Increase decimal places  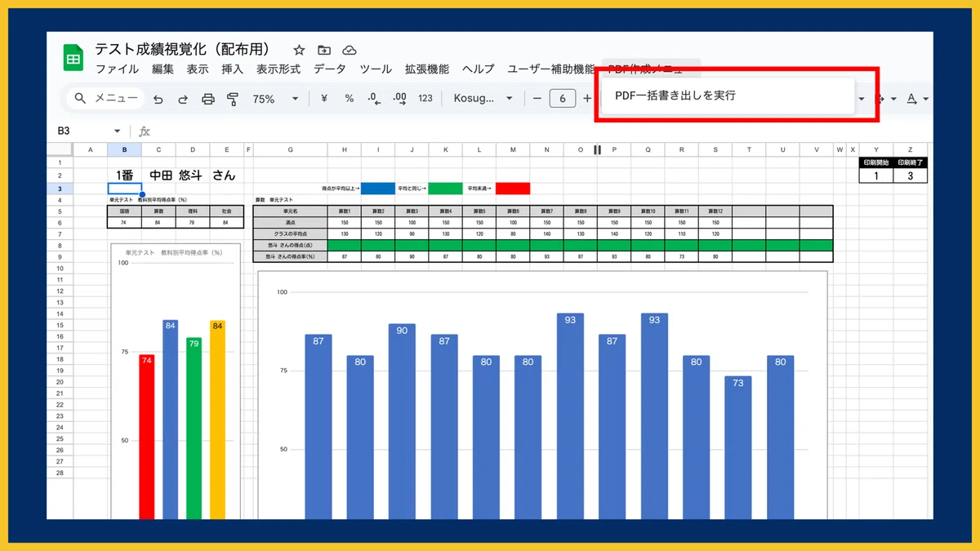click(x=399, y=99)
